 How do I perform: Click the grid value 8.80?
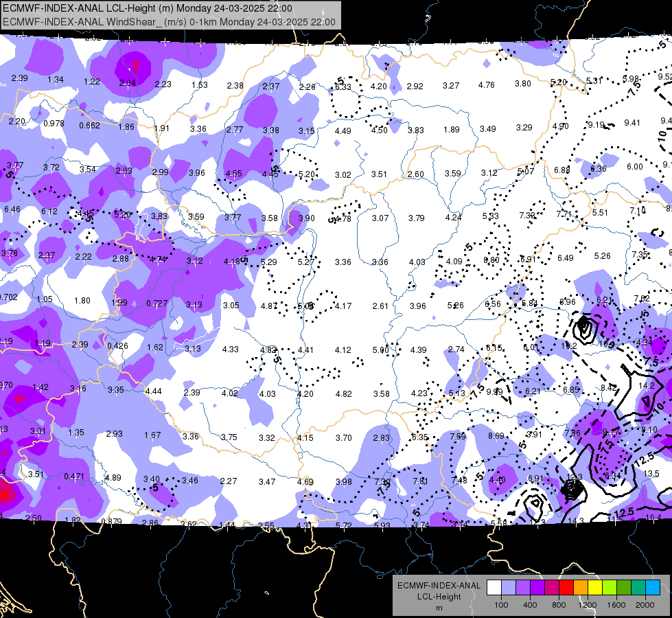click(x=491, y=260)
